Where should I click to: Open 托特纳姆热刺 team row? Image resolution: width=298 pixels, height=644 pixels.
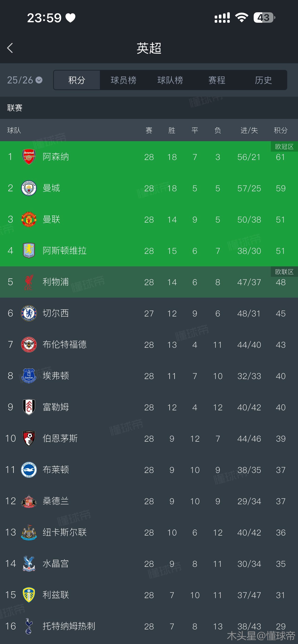pos(69,626)
